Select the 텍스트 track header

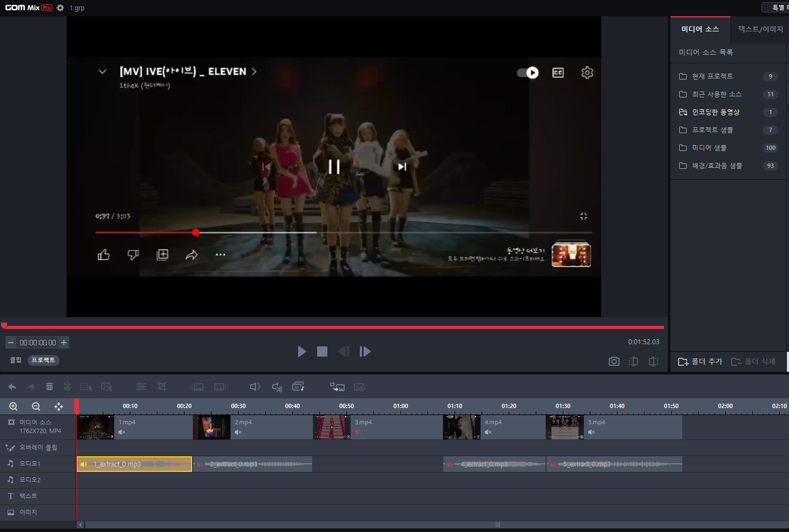(x=38, y=496)
